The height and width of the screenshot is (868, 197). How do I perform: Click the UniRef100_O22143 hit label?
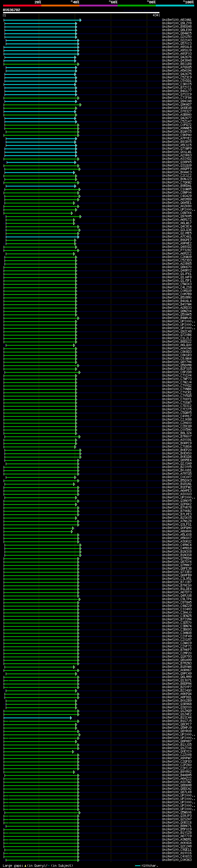point(176,40)
